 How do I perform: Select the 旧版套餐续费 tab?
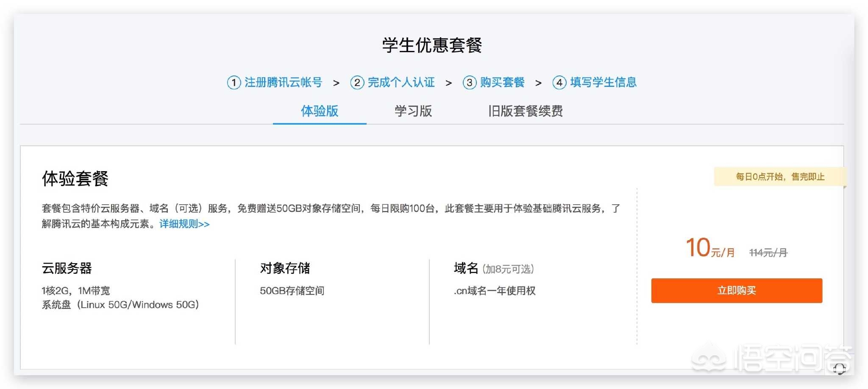pos(525,111)
